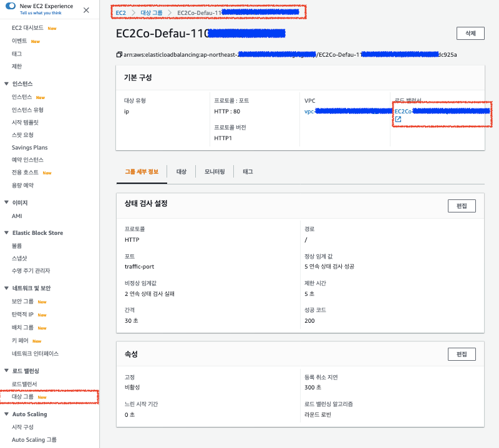Viewport: 499px width, 448px height.
Task: Open 스냅샷 in sidebar
Action: (19, 258)
